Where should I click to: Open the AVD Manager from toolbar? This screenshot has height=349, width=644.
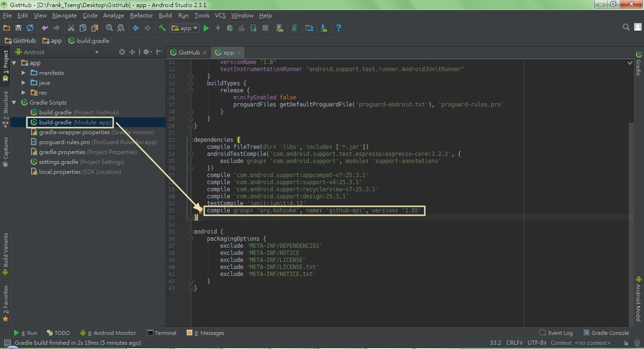[x=280, y=28]
